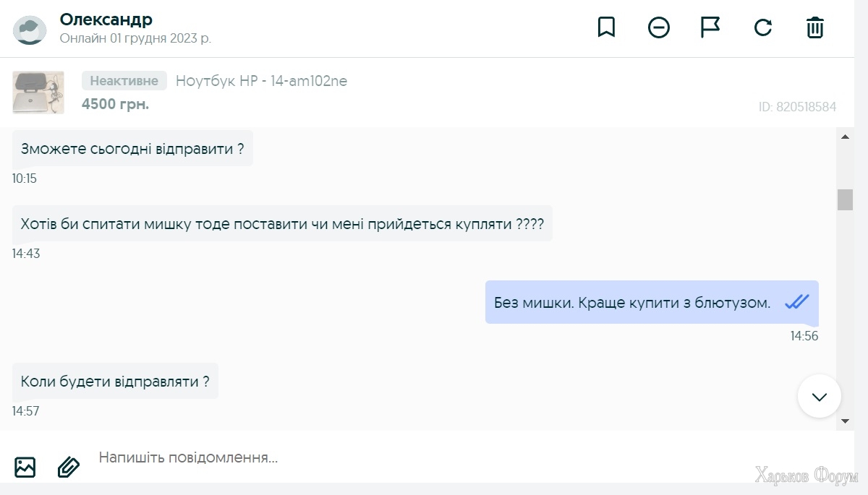868x495 pixels.
Task: Open the Ноутбук HP - 14-am102ne listing title
Action: click(x=261, y=81)
